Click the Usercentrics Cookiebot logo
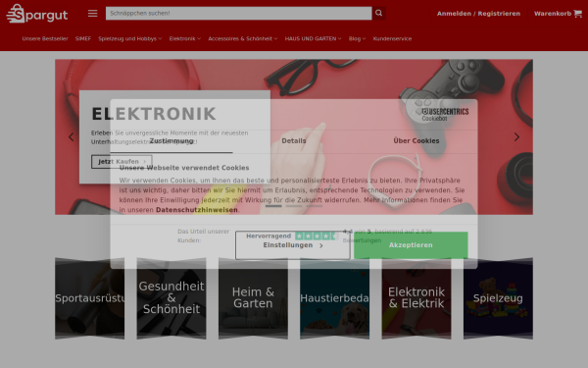 [x=445, y=114]
